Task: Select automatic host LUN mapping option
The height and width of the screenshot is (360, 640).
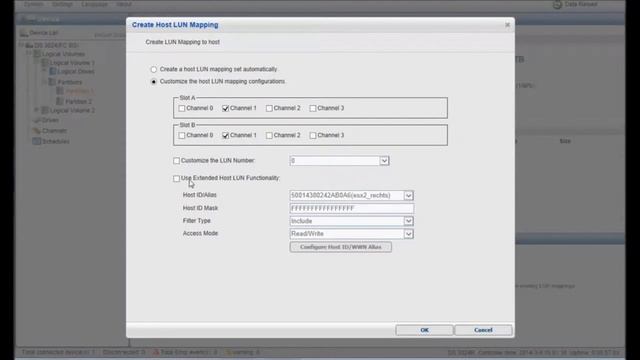Action: click(153, 69)
